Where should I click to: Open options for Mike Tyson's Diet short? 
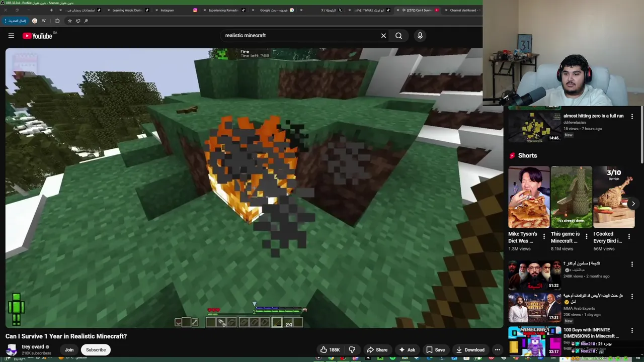coord(544,236)
